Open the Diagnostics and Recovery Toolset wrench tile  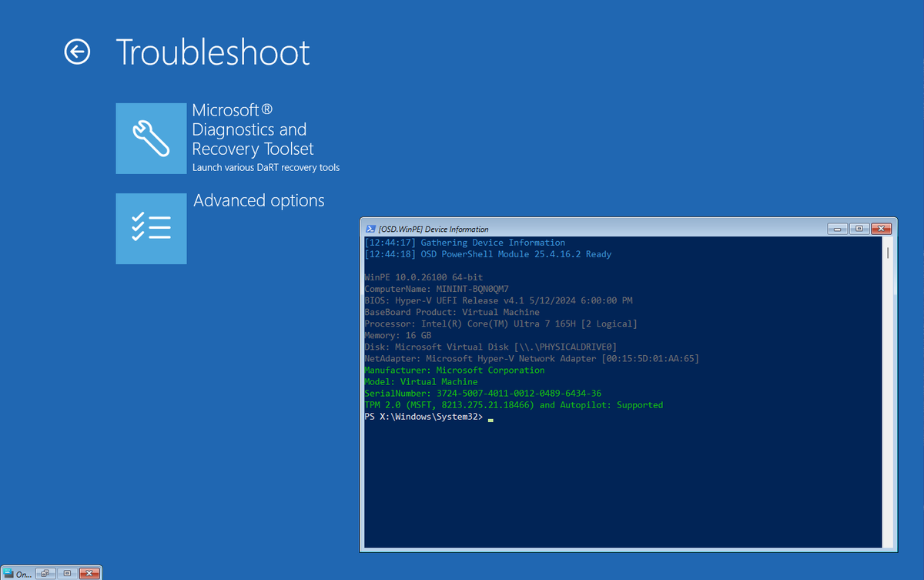151,138
